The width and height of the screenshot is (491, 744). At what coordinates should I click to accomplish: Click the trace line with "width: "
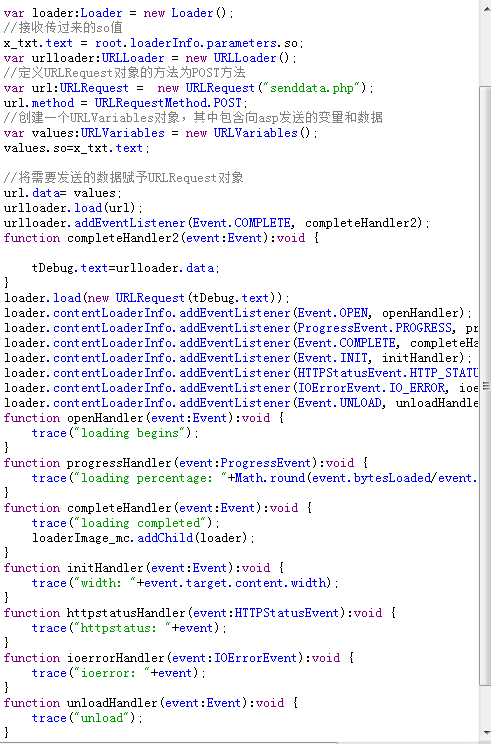tap(185, 583)
